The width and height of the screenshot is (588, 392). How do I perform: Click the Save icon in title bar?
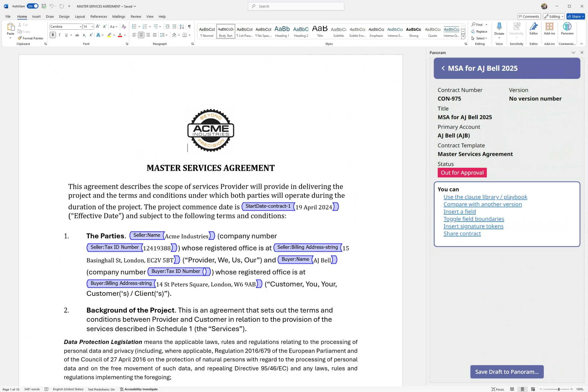[x=44, y=6]
